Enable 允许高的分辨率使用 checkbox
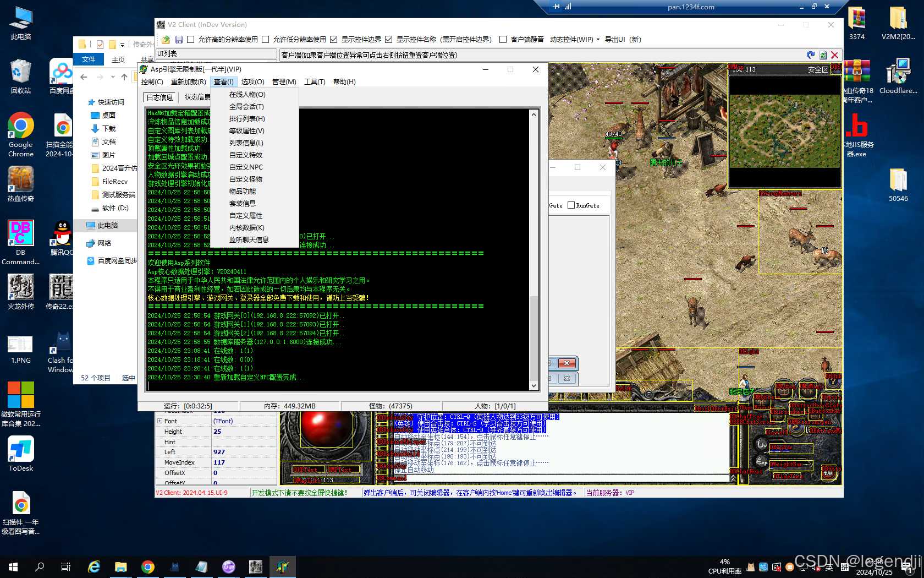This screenshot has height=578, width=924. [x=190, y=40]
